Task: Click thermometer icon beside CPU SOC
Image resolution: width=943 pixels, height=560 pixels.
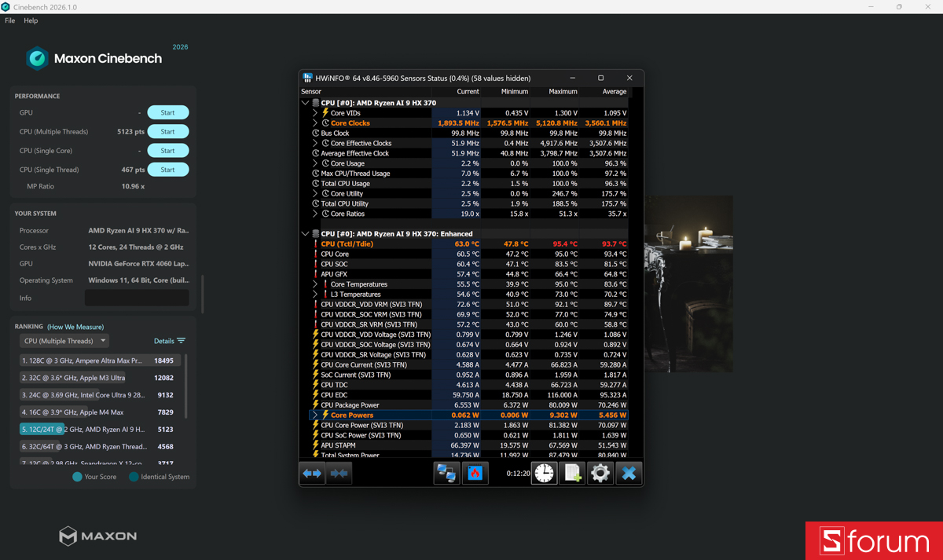Action: [x=316, y=264]
